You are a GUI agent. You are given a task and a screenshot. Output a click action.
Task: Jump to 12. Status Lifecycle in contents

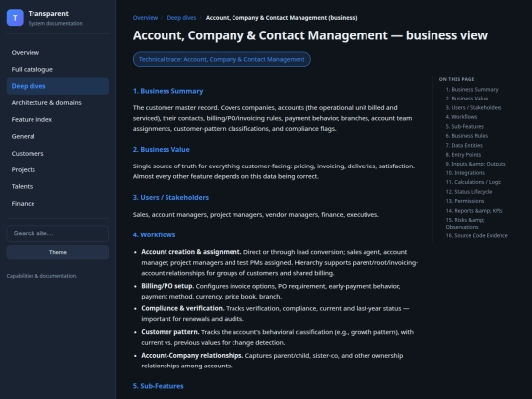pos(469,192)
